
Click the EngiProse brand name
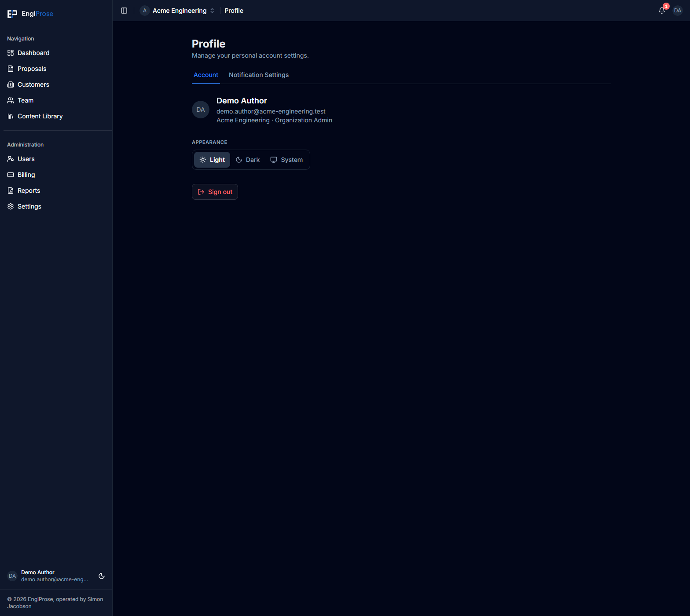(37, 14)
